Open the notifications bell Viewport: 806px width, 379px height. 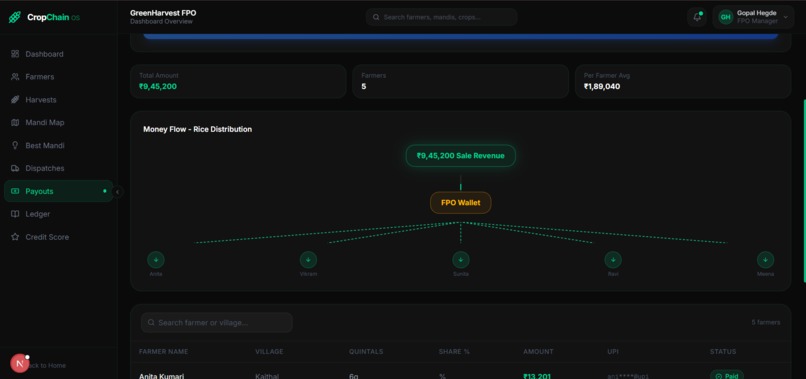pos(697,17)
